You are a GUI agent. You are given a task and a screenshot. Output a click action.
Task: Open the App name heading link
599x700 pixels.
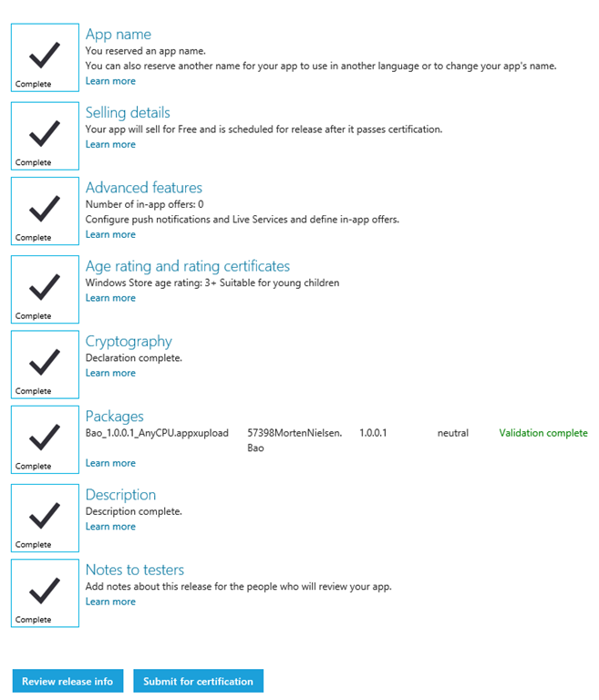119,35
